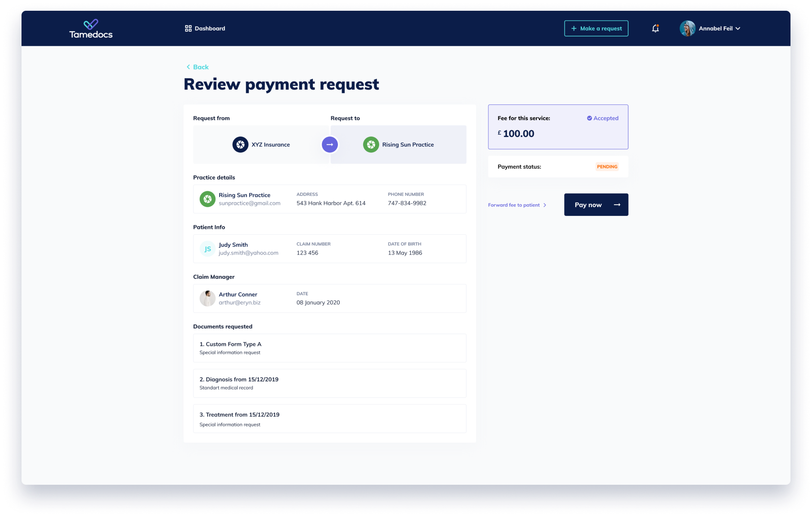Click Rising Sun Practice logo in Request to
Viewport: 812px width, 517px height.
click(x=371, y=145)
